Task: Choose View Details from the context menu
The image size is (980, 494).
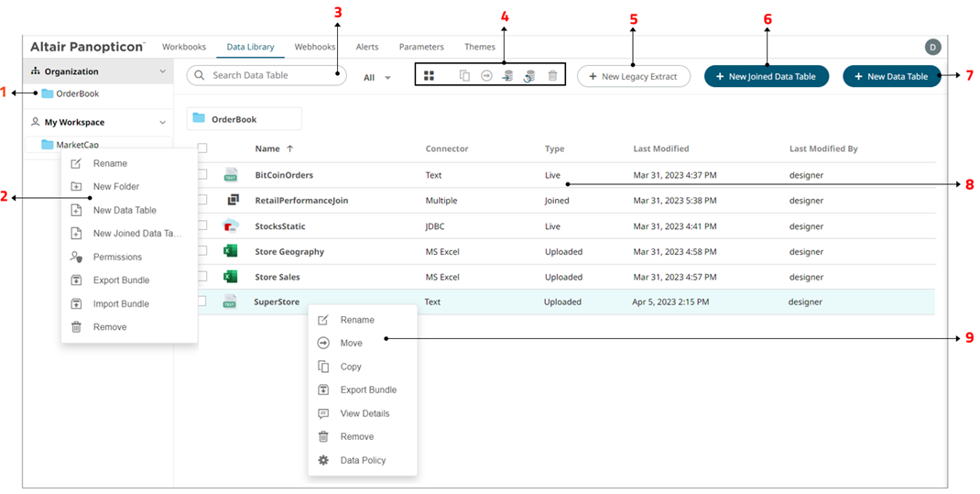Action: click(365, 413)
